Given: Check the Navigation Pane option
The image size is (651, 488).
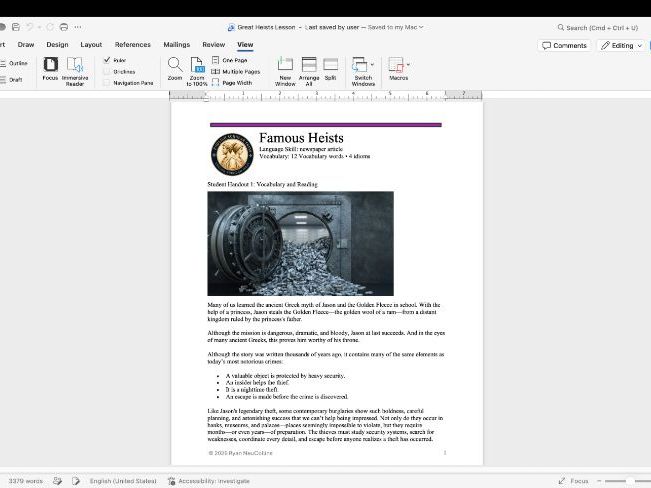Looking at the screenshot, I should (107, 83).
